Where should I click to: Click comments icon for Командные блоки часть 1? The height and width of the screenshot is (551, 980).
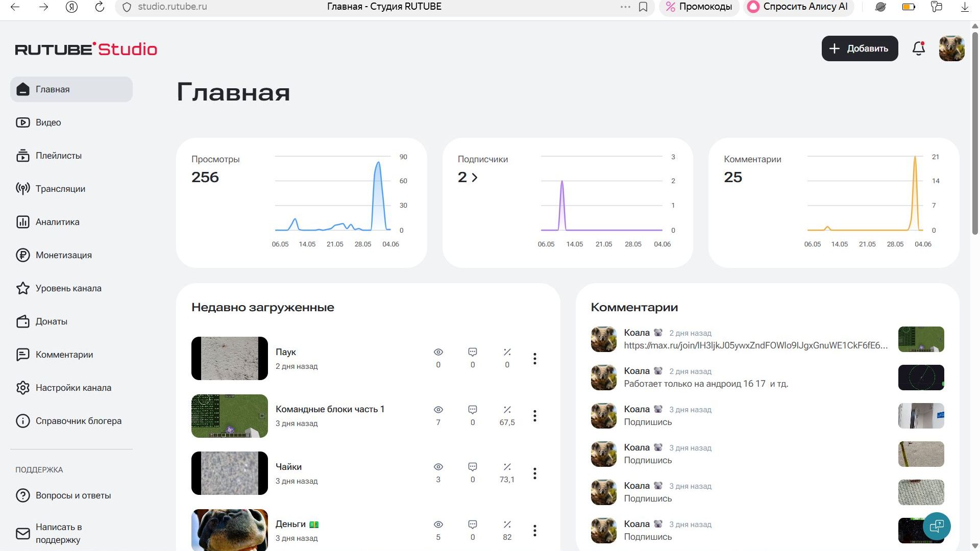(473, 410)
